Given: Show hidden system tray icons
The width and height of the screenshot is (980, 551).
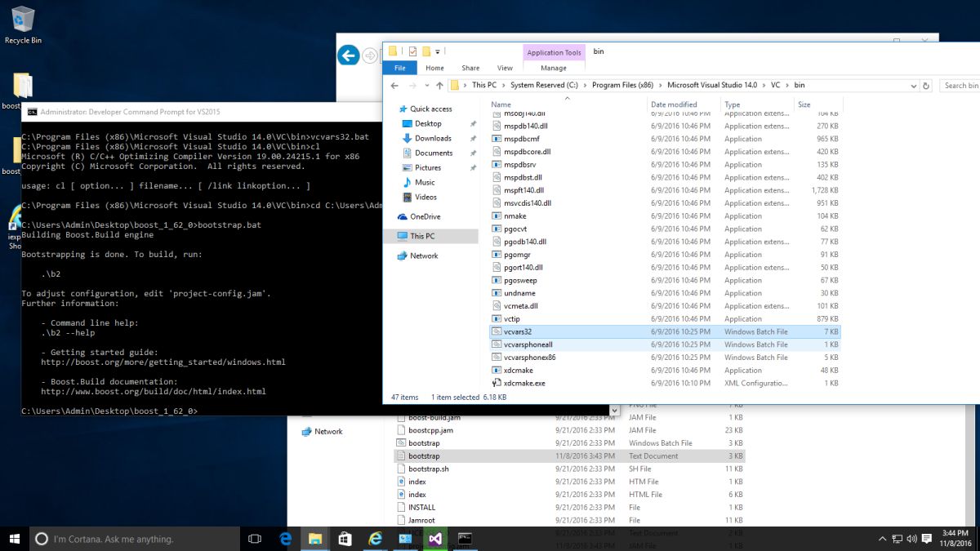Looking at the screenshot, I should pyautogui.click(x=882, y=540).
